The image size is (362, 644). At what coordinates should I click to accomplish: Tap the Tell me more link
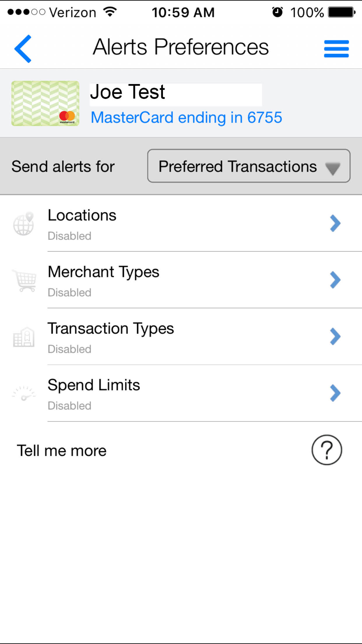(x=62, y=451)
